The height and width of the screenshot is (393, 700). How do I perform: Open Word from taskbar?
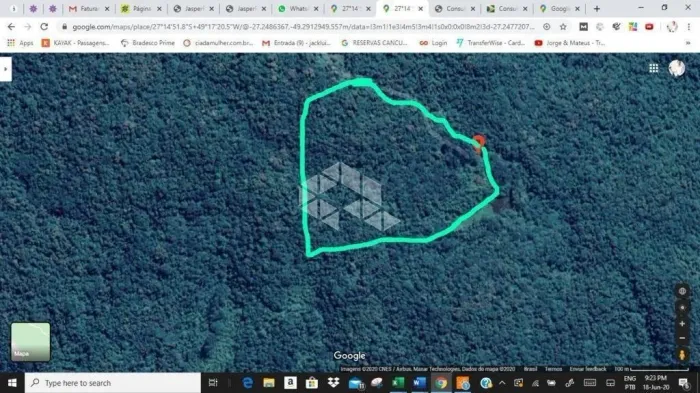(x=419, y=383)
